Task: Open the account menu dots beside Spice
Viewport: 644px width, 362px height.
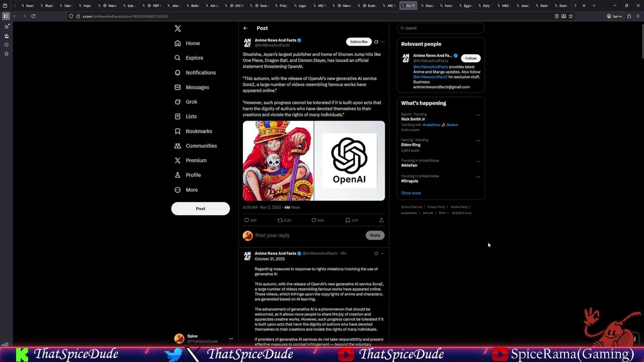Action: [x=231, y=339]
